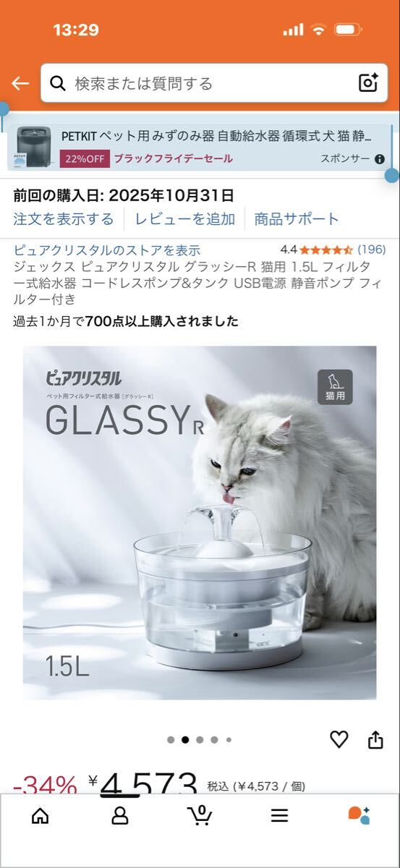This screenshot has height=868, width=400.
Task: Open hamburger menu in bottom bar
Action: pyautogui.click(x=279, y=816)
